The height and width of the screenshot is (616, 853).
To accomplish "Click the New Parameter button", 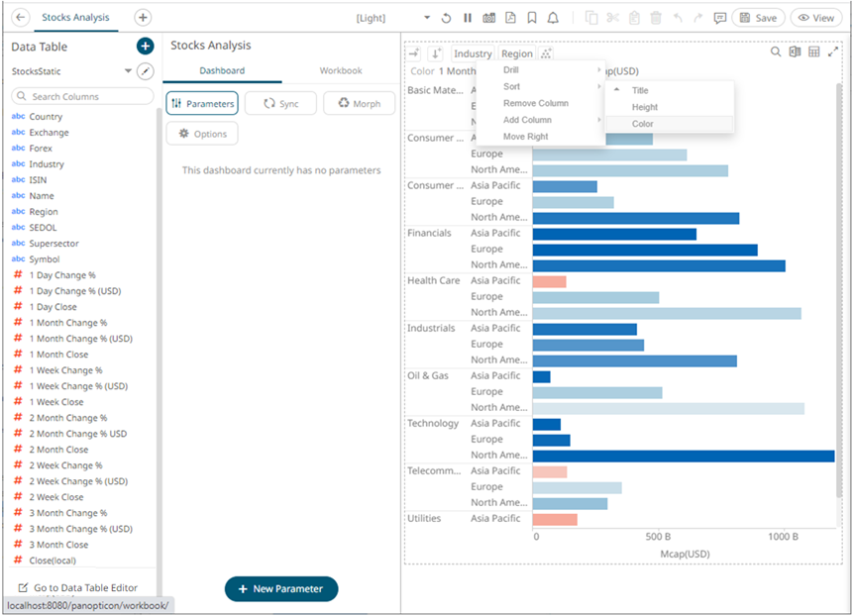I will point(280,588).
